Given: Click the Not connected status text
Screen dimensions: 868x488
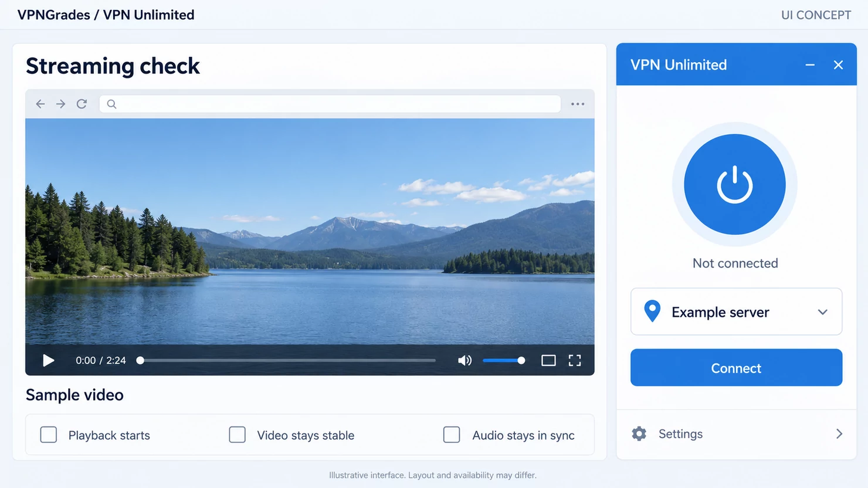Looking at the screenshot, I should [735, 263].
